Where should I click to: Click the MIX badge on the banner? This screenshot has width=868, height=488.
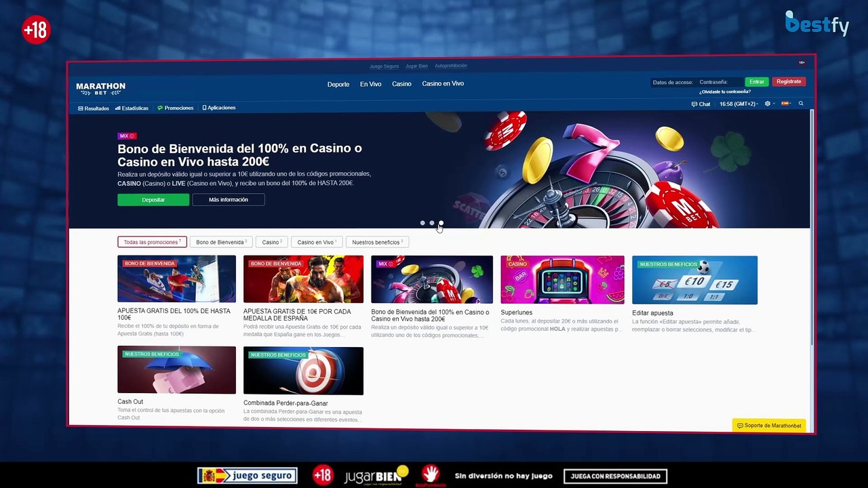[x=127, y=136]
